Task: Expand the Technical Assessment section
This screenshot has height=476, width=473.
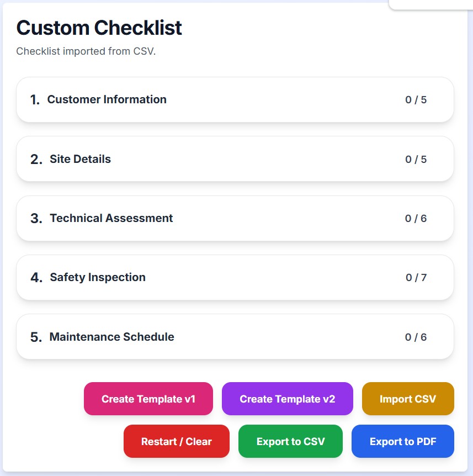Action: coord(235,218)
